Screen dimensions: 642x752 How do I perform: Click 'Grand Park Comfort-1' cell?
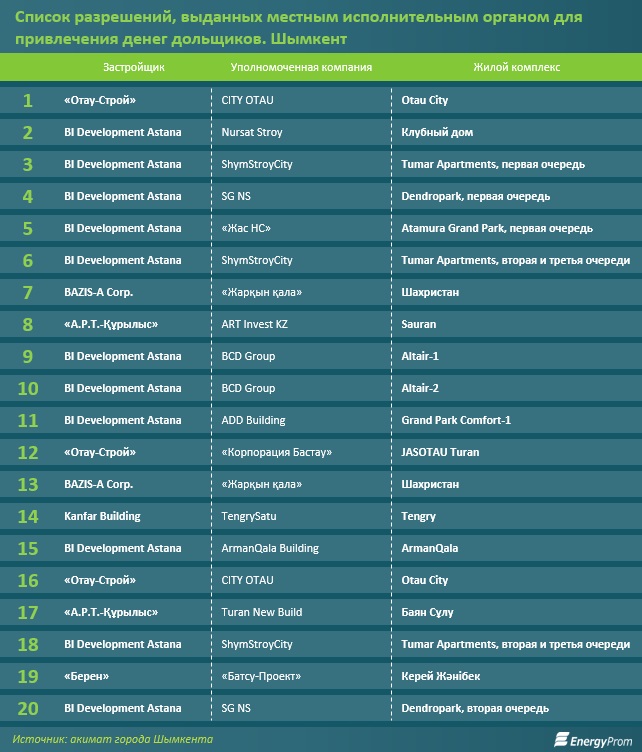[456, 420]
